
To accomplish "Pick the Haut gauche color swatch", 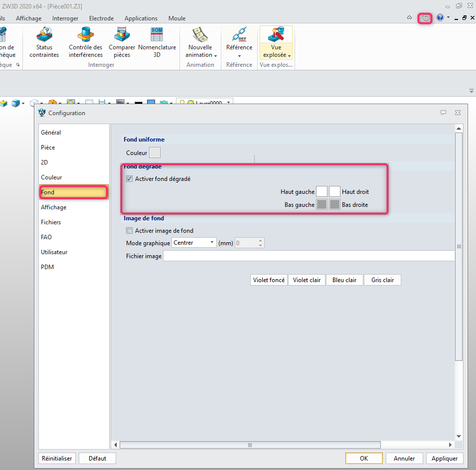I will [321, 191].
